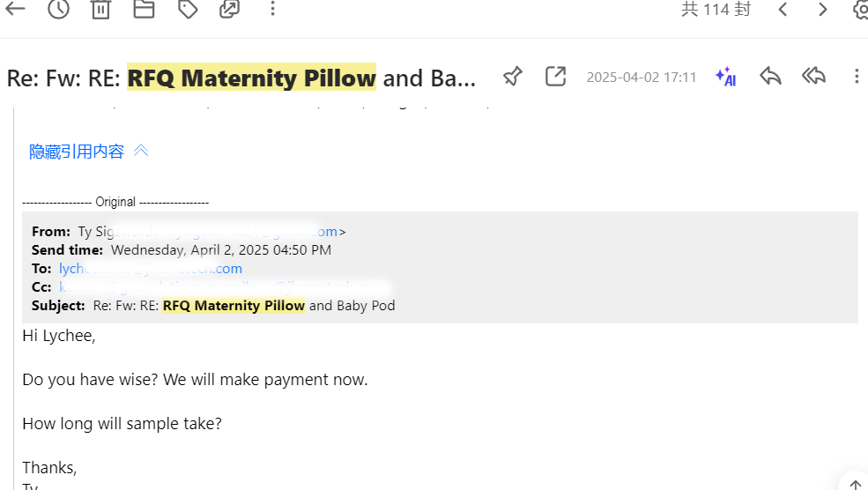Viewport: 868px width, 490px height.
Task: Open message more actions menu
Action: (856, 77)
